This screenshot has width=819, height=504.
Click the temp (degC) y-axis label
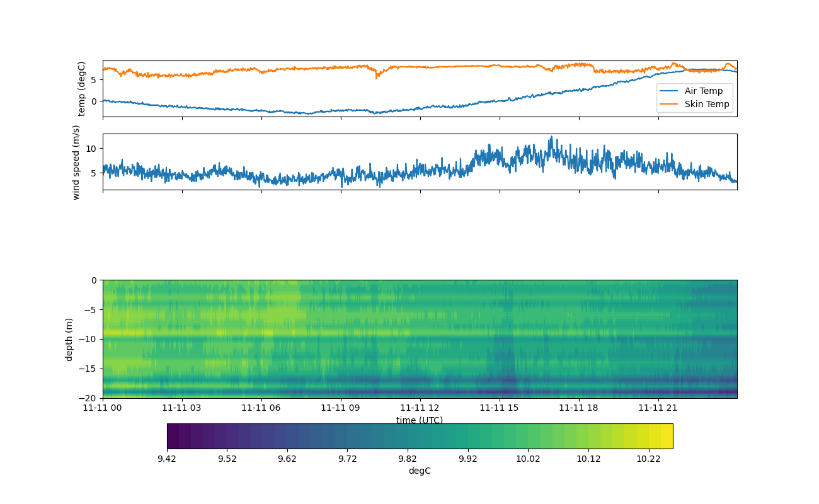coord(81,89)
